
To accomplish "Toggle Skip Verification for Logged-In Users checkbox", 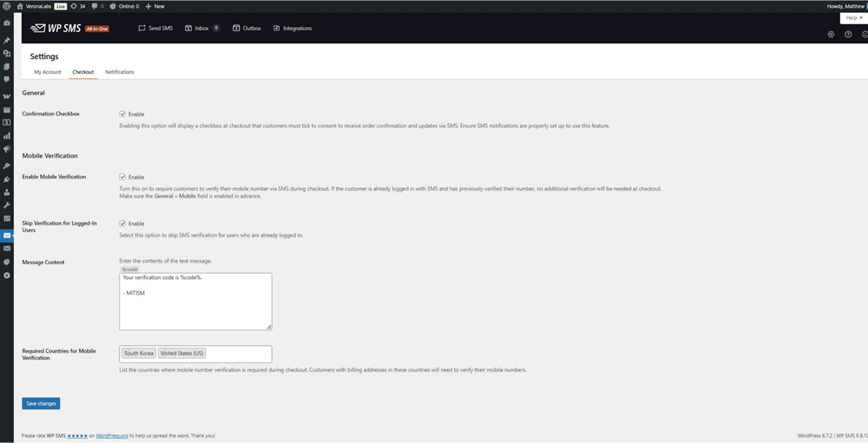I will point(123,223).
